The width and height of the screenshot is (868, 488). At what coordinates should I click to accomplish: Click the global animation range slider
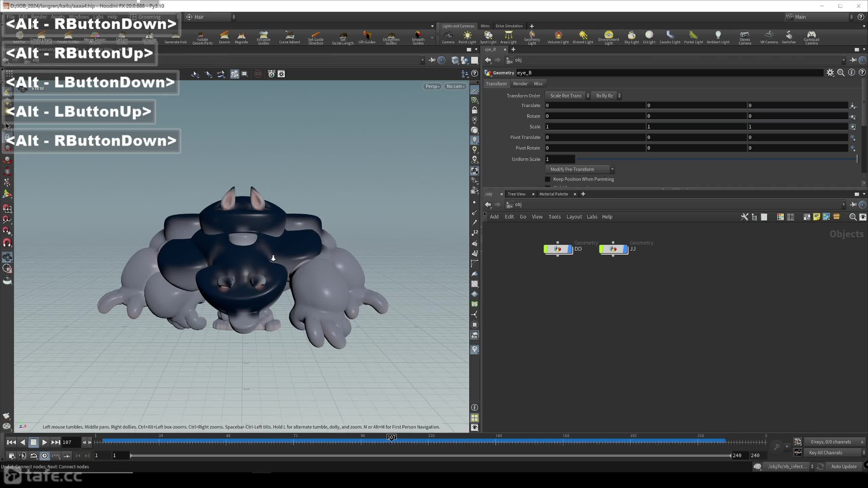point(430,456)
